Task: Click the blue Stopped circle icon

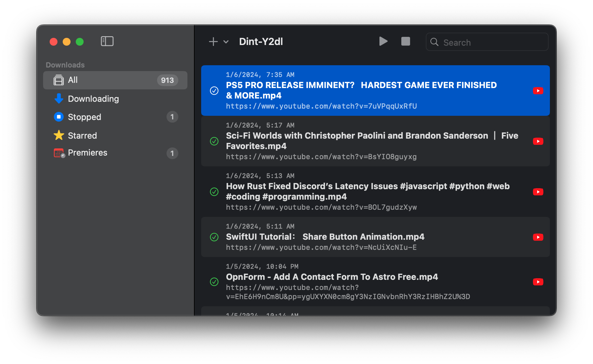Action: click(x=59, y=117)
